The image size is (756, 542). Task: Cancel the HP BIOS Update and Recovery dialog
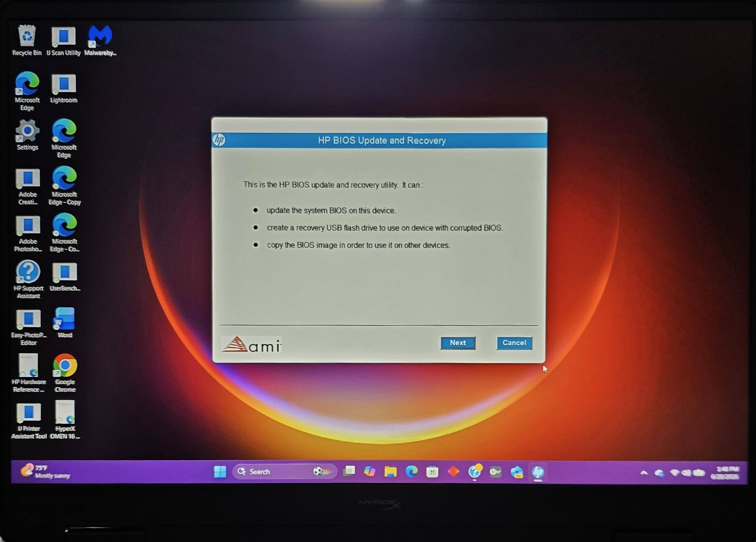(x=514, y=343)
